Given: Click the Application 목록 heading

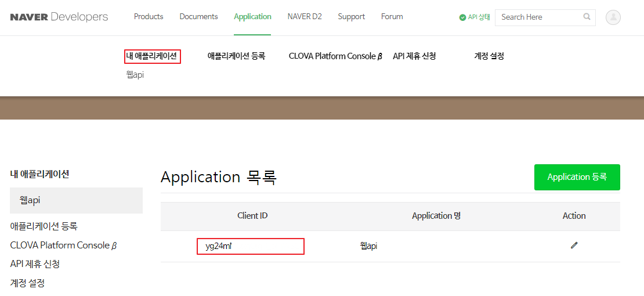Looking at the screenshot, I should (219, 177).
